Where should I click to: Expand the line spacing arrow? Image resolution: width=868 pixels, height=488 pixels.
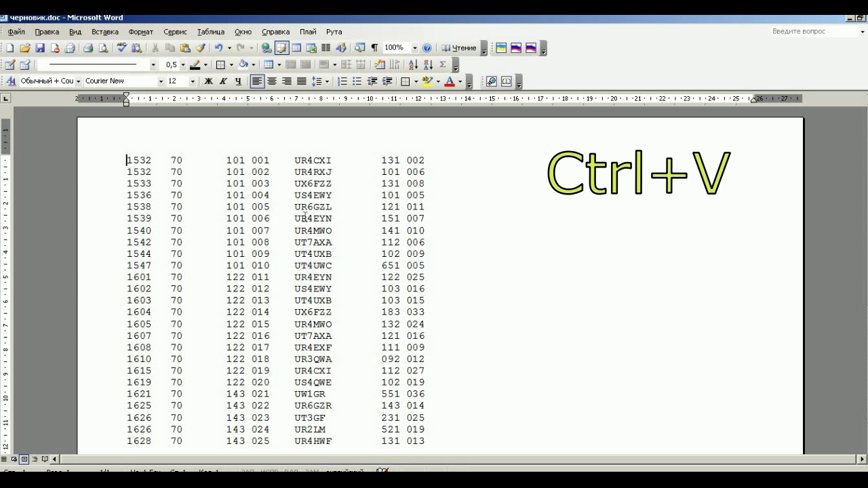pos(327,81)
